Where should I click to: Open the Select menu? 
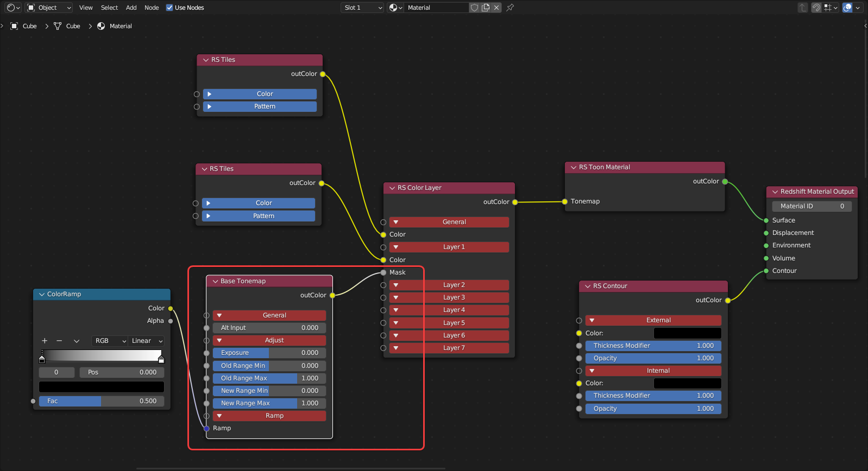[x=109, y=8]
